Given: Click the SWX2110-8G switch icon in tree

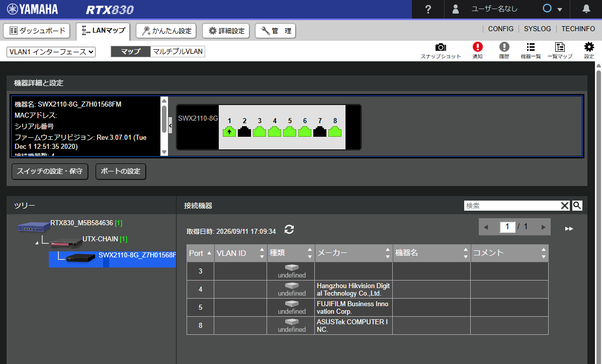Looking at the screenshot, I should click(80, 257).
